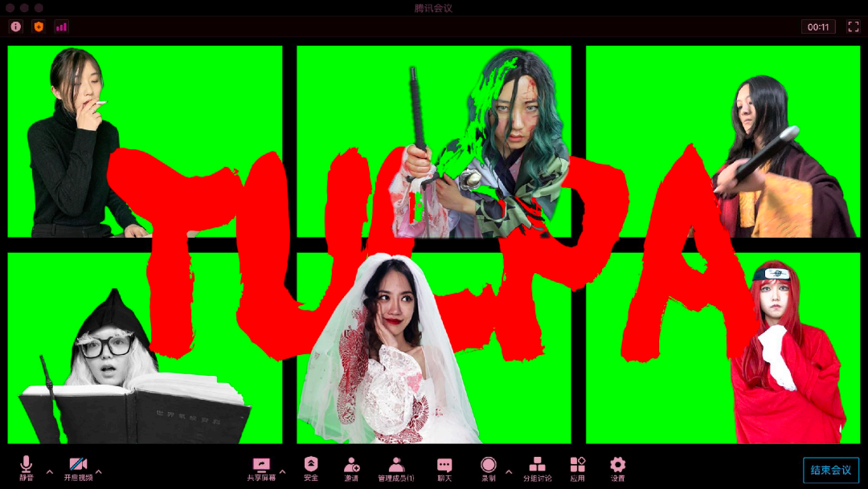Check the network signal bars icon

[61, 26]
